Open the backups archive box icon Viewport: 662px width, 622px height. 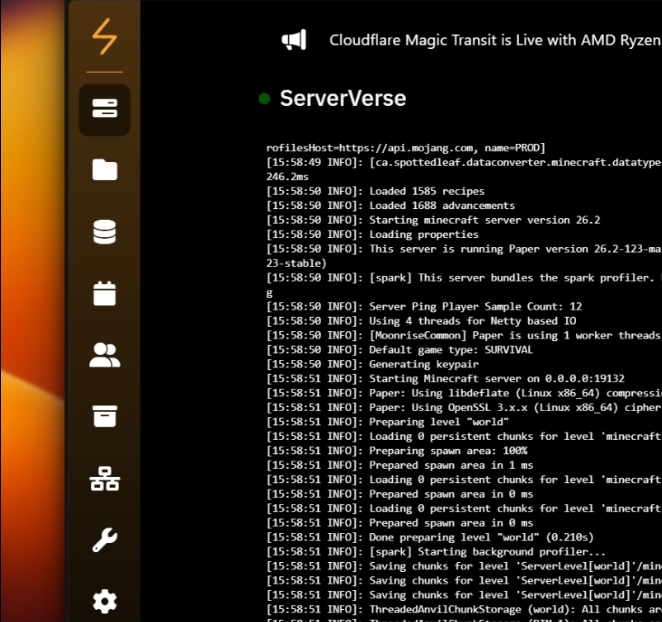point(105,416)
